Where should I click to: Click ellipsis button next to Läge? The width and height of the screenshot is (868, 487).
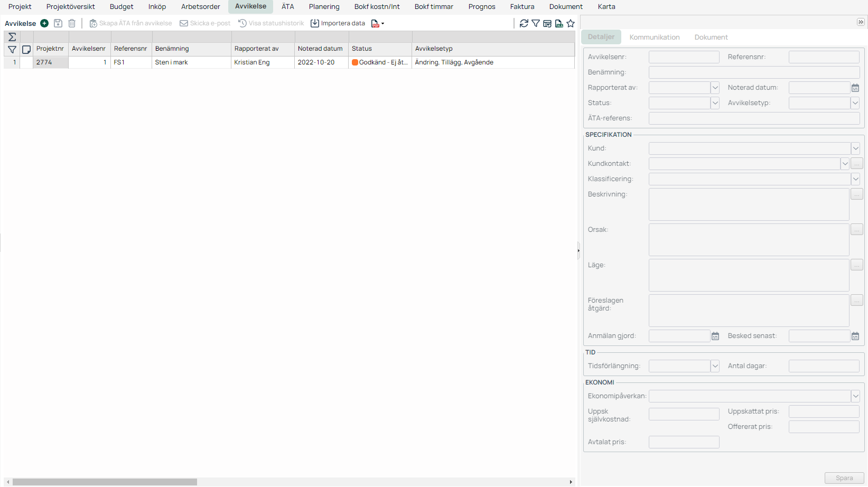coord(857,265)
